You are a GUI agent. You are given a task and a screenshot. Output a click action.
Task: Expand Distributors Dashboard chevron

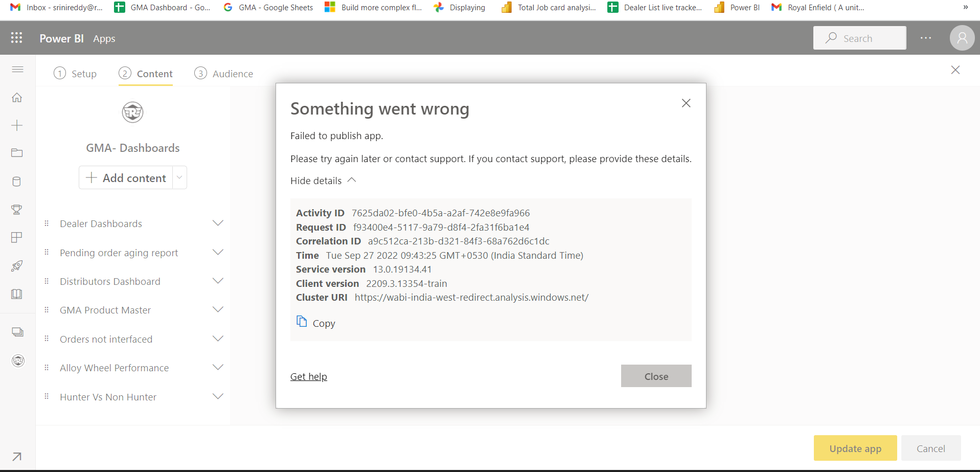[x=218, y=281]
